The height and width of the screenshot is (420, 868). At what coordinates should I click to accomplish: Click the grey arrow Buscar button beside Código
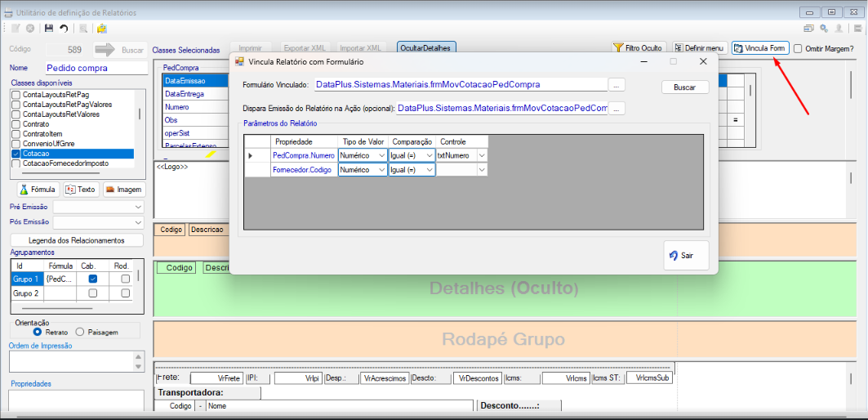(119, 50)
